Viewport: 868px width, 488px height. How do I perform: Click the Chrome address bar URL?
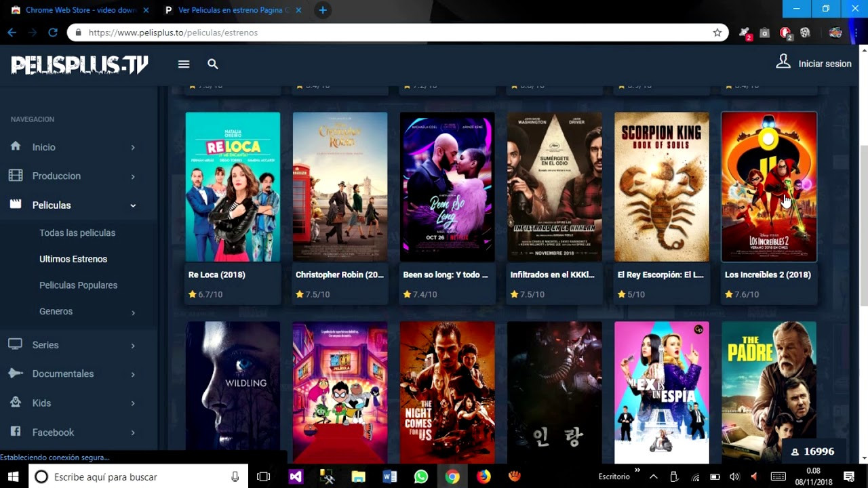173,33
